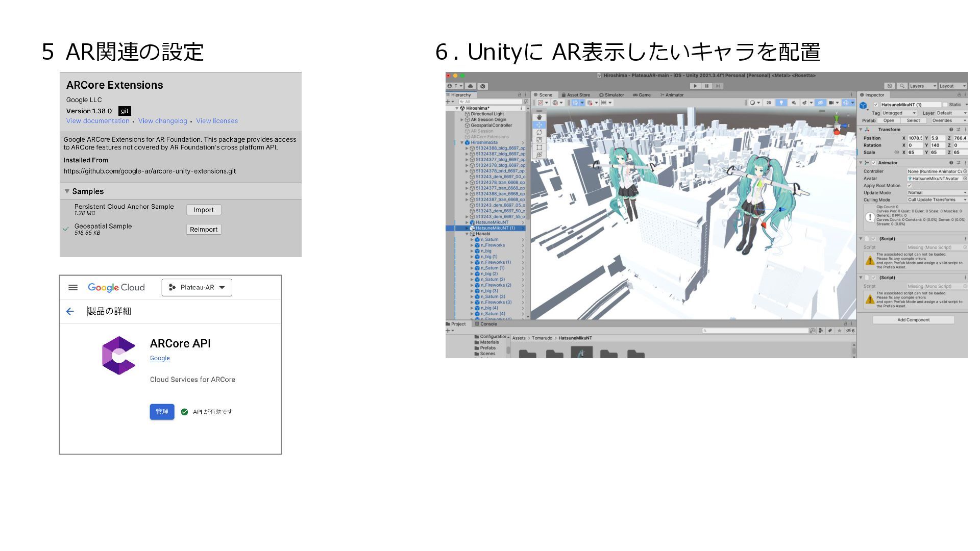Viewport: 980px width, 551px height.
Task: Collapse HiroshimaSta in Hierarchy
Action: click(x=462, y=142)
